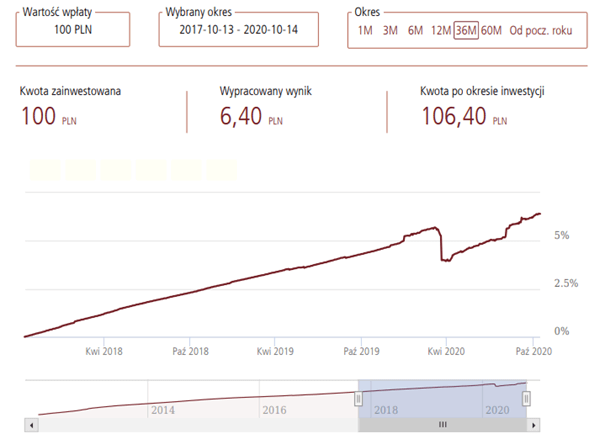Click the '0%' y-axis label

(561, 331)
